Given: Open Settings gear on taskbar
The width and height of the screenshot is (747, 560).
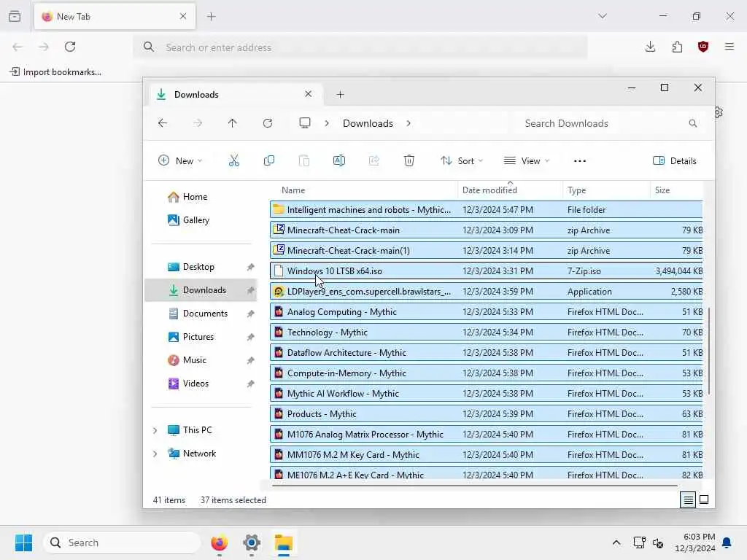Looking at the screenshot, I should [252, 542].
